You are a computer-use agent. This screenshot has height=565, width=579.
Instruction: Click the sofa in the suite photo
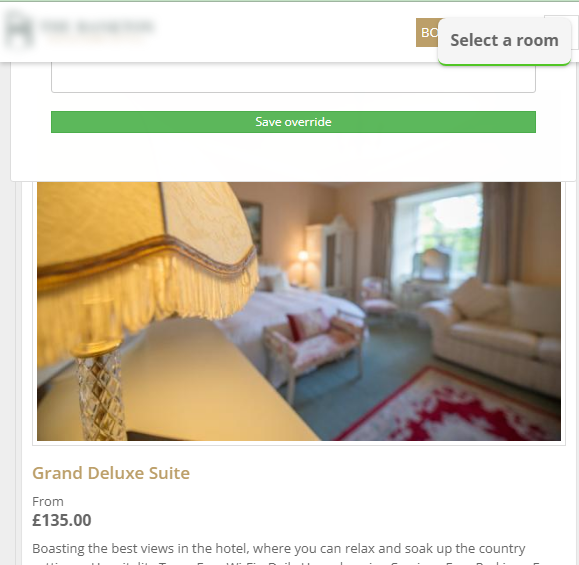[495, 332]
